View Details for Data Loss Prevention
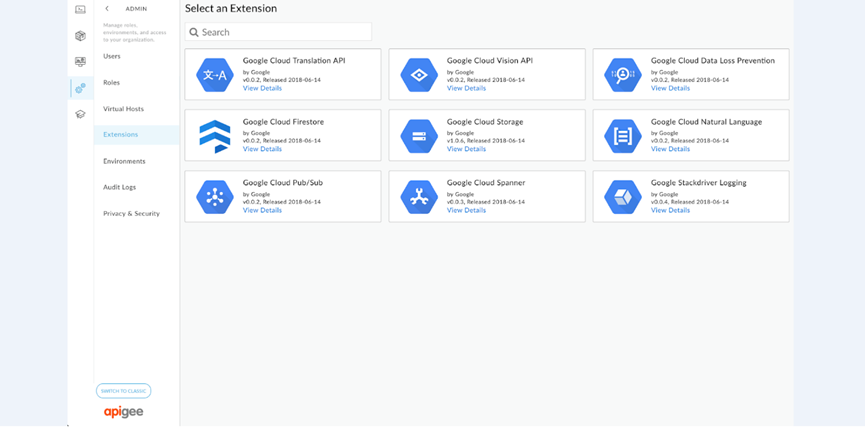Viewport: 865px width, 427px height. point(670,88)
